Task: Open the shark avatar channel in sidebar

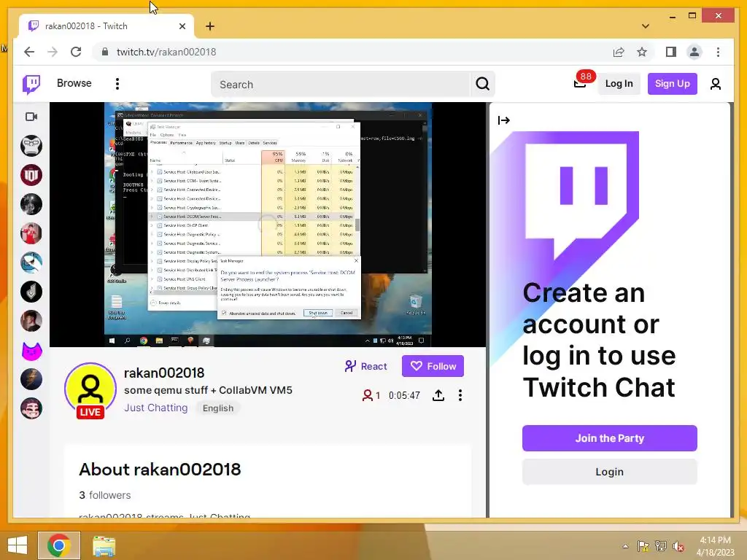Action: (31, 262)
